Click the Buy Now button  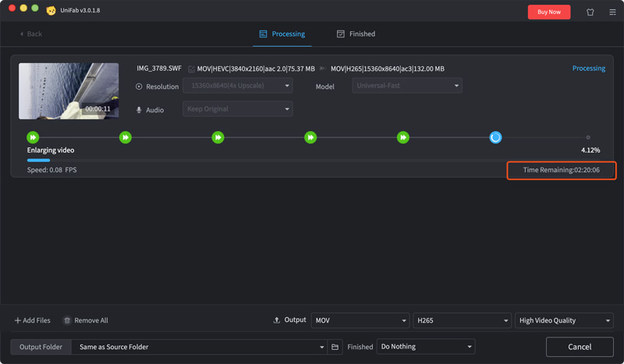pyautogui.click(x=549, y=12)
